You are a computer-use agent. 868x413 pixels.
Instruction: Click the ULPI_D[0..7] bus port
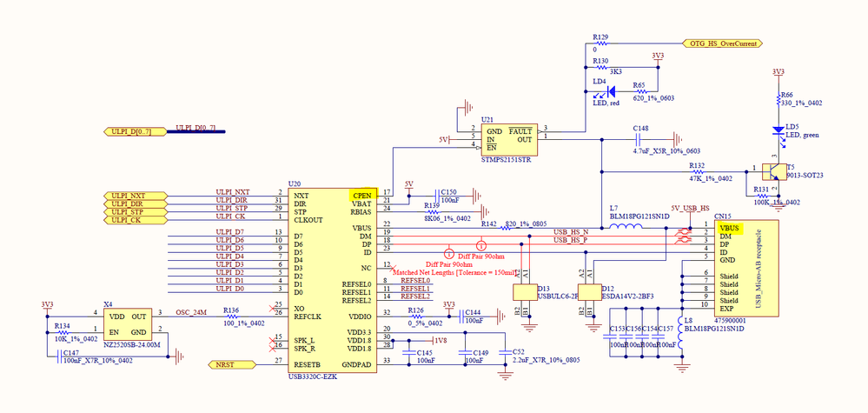pyautogui.click(x=135, y=132)
